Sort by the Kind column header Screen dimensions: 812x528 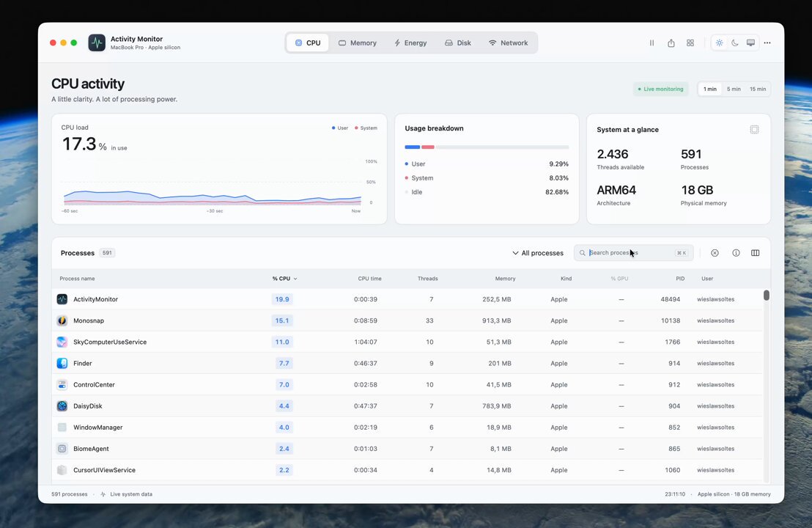[566, 279]
